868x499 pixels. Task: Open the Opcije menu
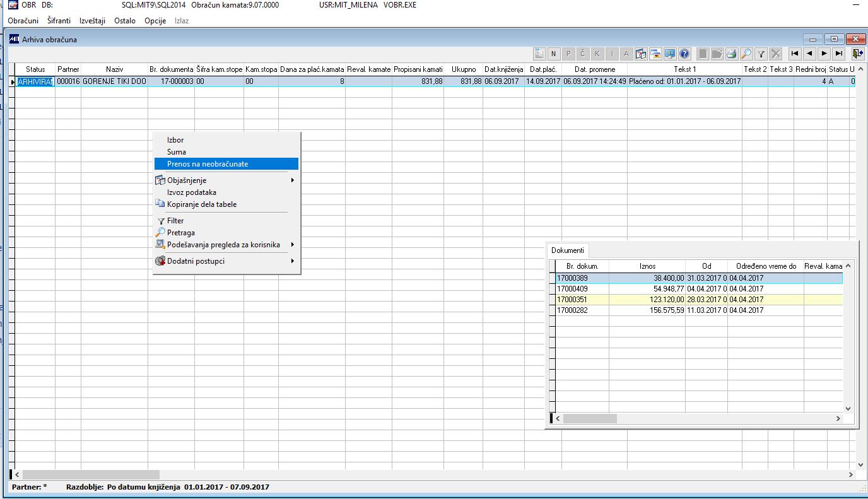coord(155,21)
